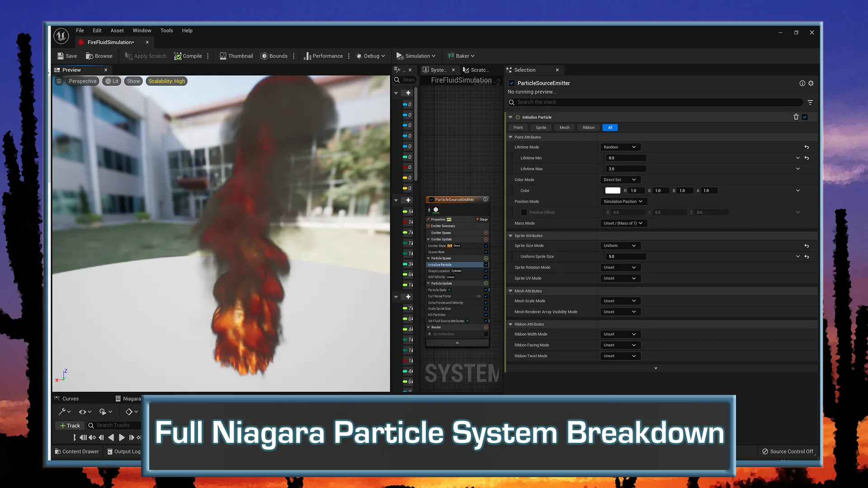Click the wrench icon in the Curves toolbar

62,412
